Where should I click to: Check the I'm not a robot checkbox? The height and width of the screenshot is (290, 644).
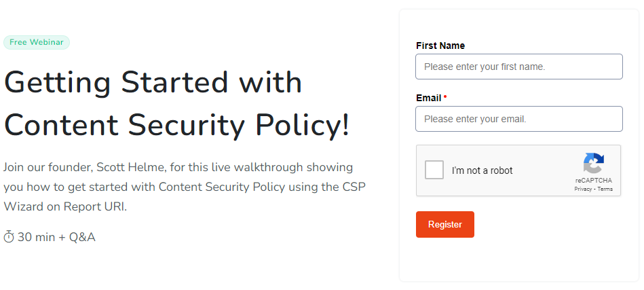click(434, 170)
